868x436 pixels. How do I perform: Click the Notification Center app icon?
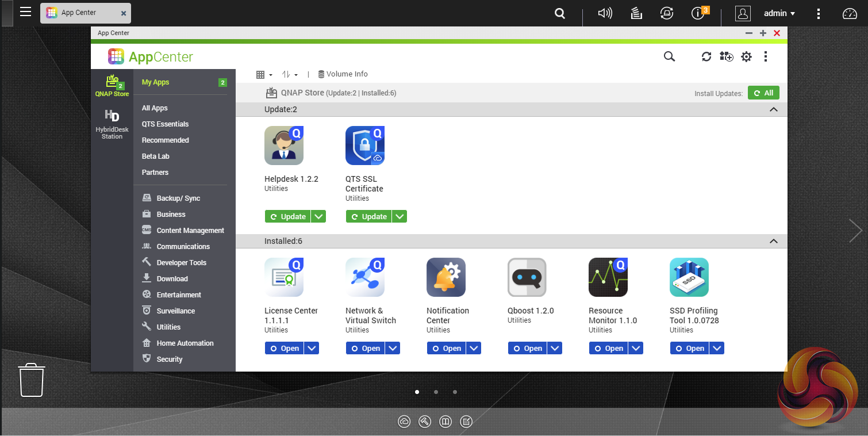click(x=446, y=277)
